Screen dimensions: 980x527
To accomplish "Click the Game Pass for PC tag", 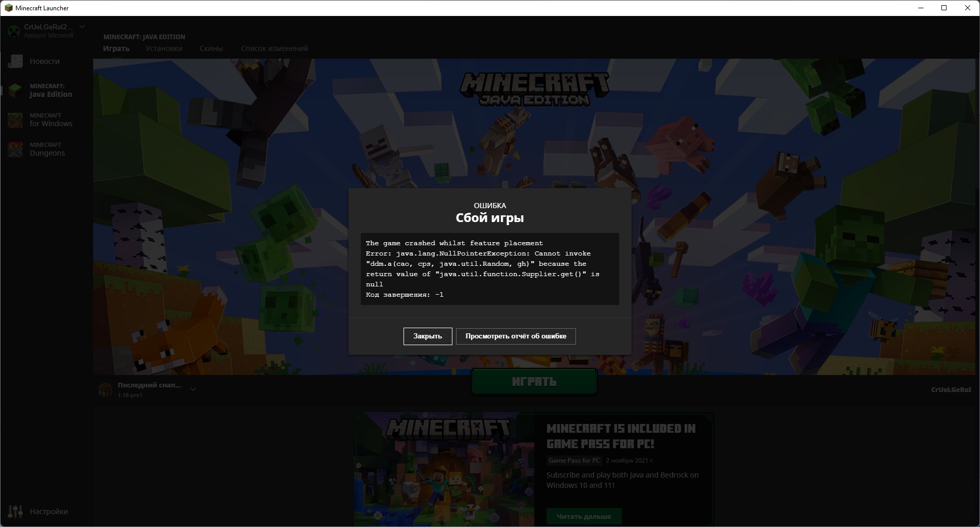I will pos(574,461).
